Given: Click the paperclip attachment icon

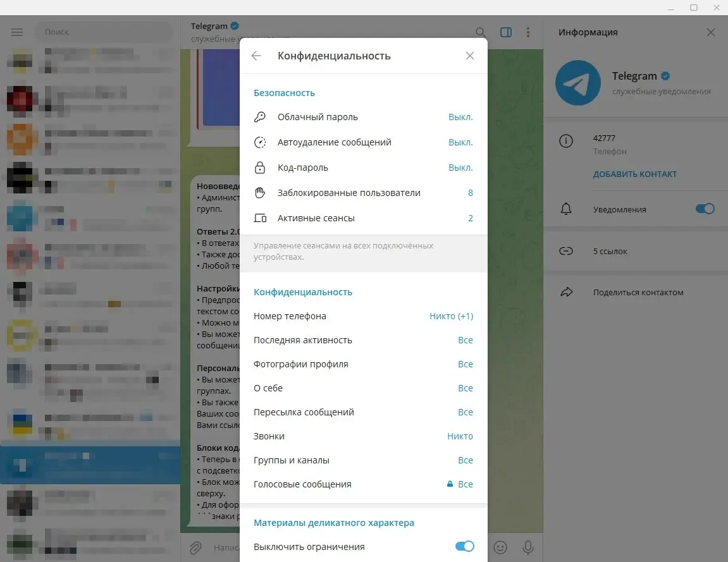Looking at the screenshot, I should click(196, 547).
